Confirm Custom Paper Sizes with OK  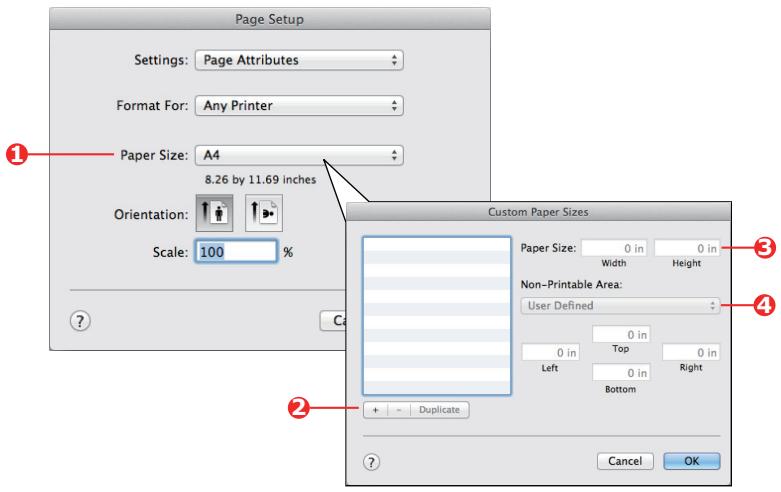tap(691, 461)
